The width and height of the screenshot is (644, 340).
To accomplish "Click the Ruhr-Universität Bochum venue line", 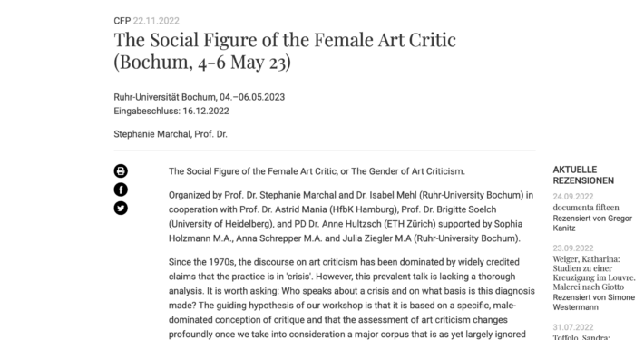I will pyautogui.click(x=200, y=97).
